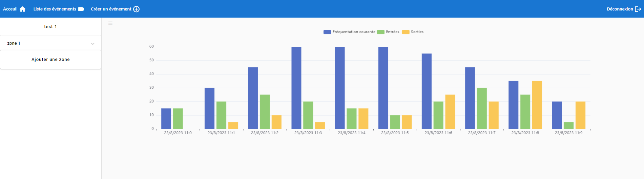Click the yellow Sorties bar at 11:8
Screen dimensions: 644x179
tap(537, 105)
